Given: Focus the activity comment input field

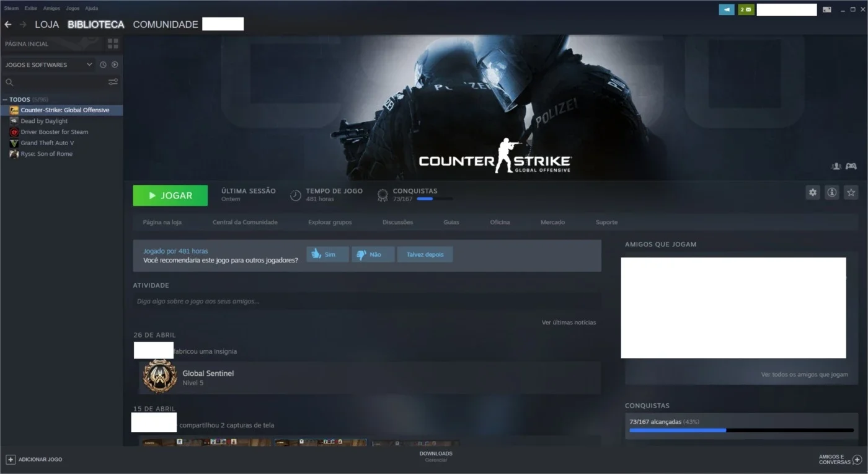Looking at the screenshot, I should tap(367, 302).
